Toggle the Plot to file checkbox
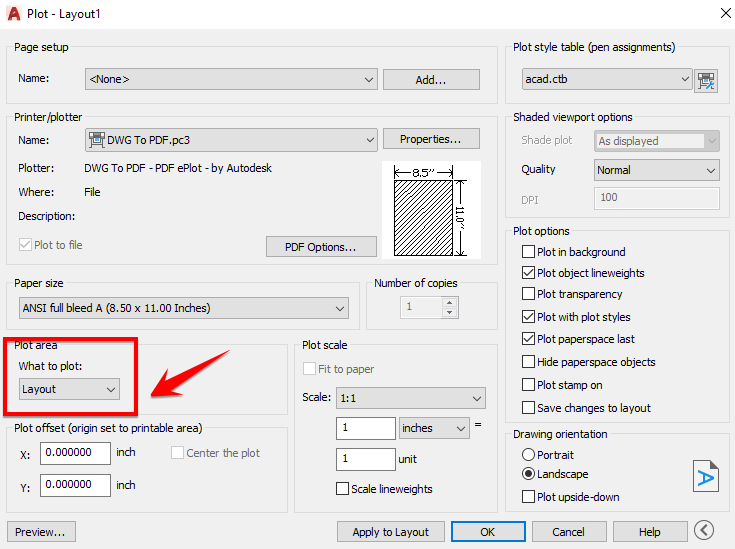Image resolution: width=735 pixels, height=549 pixels. click(25, 245)
